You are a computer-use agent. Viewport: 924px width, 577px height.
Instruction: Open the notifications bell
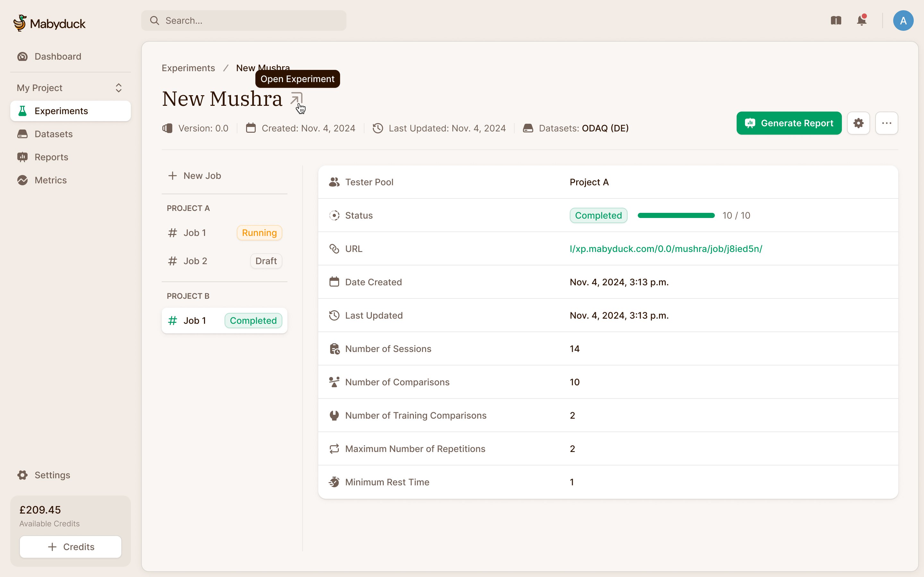click(861, 20)
